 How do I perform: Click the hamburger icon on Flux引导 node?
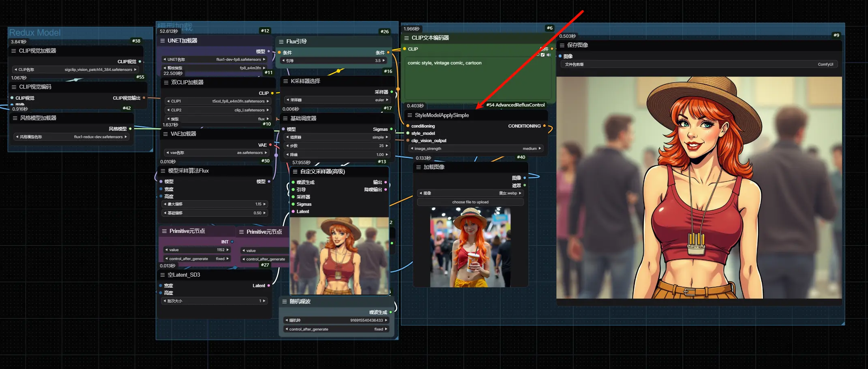coord(281,42)
